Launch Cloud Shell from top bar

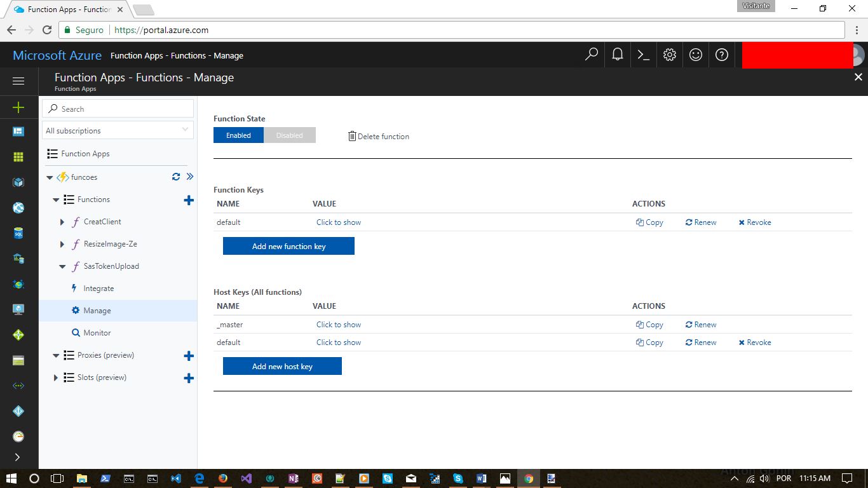coord(644,55)
